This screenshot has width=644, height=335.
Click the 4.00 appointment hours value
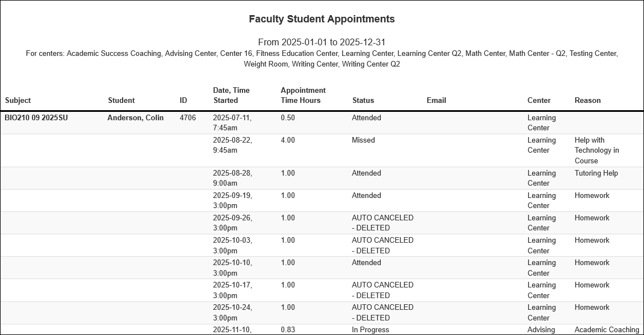(288, 140)
